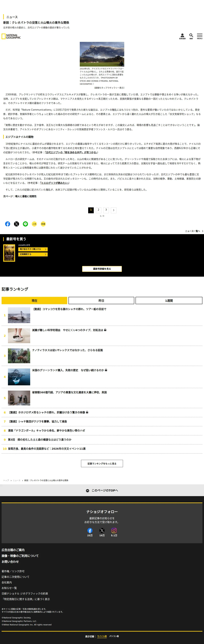Screen dimensions: 204x644
Task: Share article on X icon below pagination
Action: pos(17,224)
